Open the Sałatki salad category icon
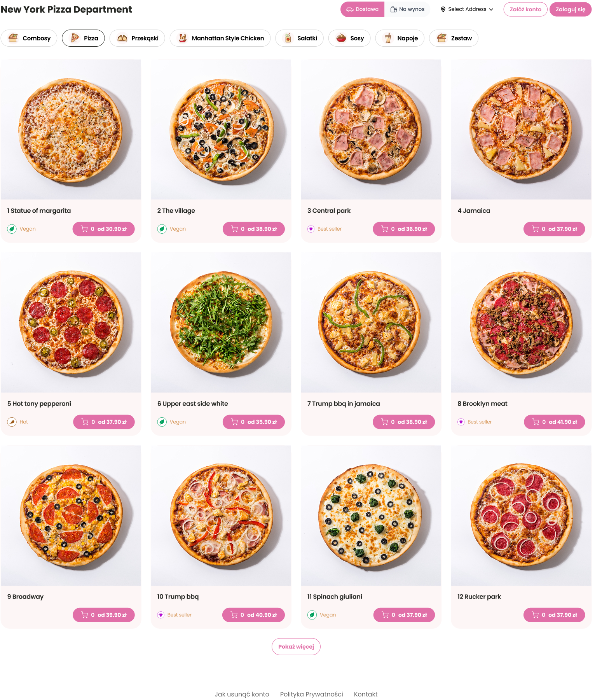The height and width of the screenshot is (700, 595). pos(288,38)
